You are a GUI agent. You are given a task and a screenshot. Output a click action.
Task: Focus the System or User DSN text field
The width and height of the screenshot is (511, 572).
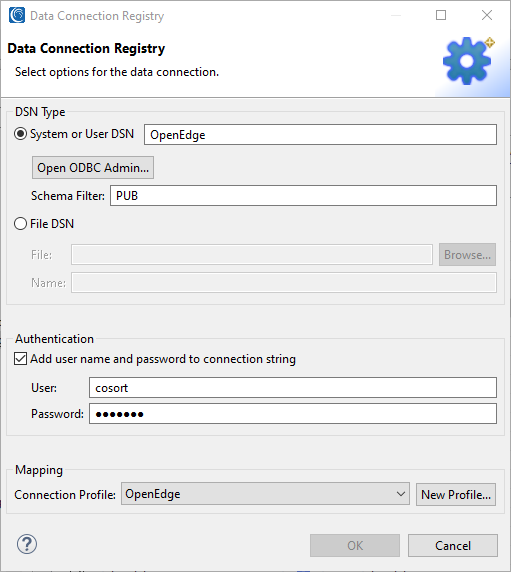click(320, 135)
